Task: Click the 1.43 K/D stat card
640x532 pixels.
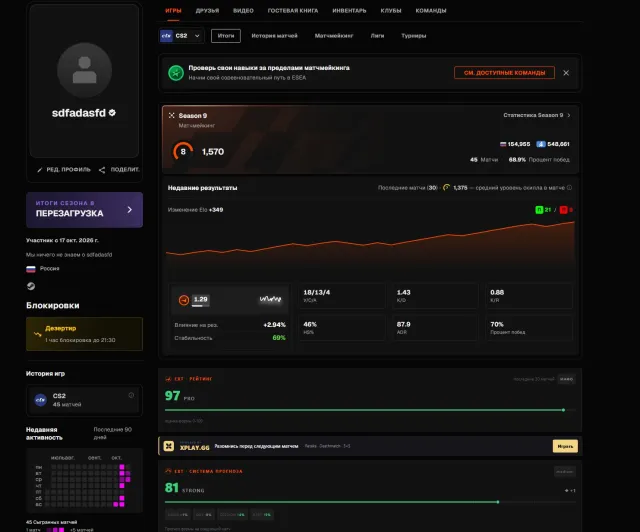Action: (435, 296)
